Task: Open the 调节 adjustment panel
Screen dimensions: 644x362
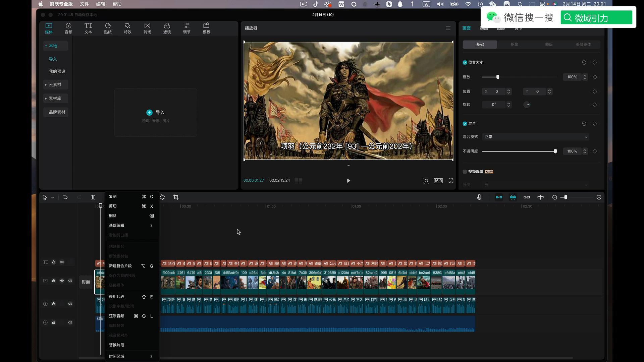Action: tap(186, 28)
